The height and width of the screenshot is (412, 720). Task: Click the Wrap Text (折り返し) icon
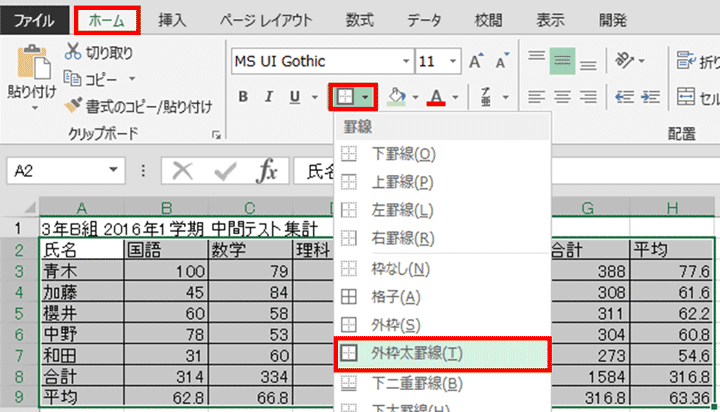pos(686,61)
